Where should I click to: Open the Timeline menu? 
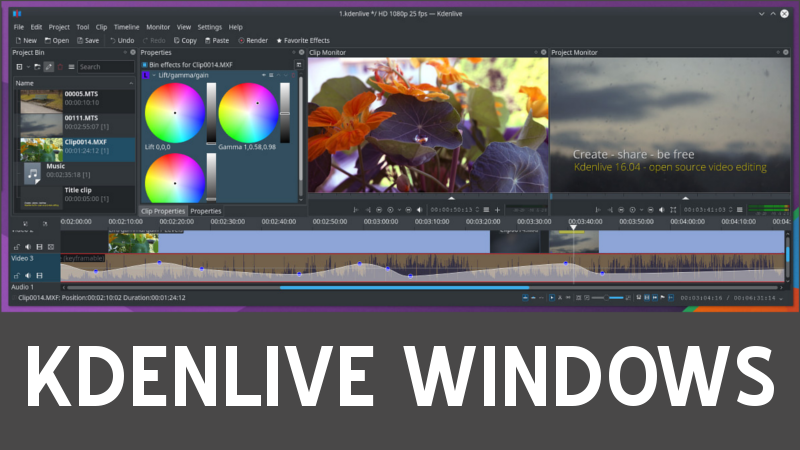point(126,27)
